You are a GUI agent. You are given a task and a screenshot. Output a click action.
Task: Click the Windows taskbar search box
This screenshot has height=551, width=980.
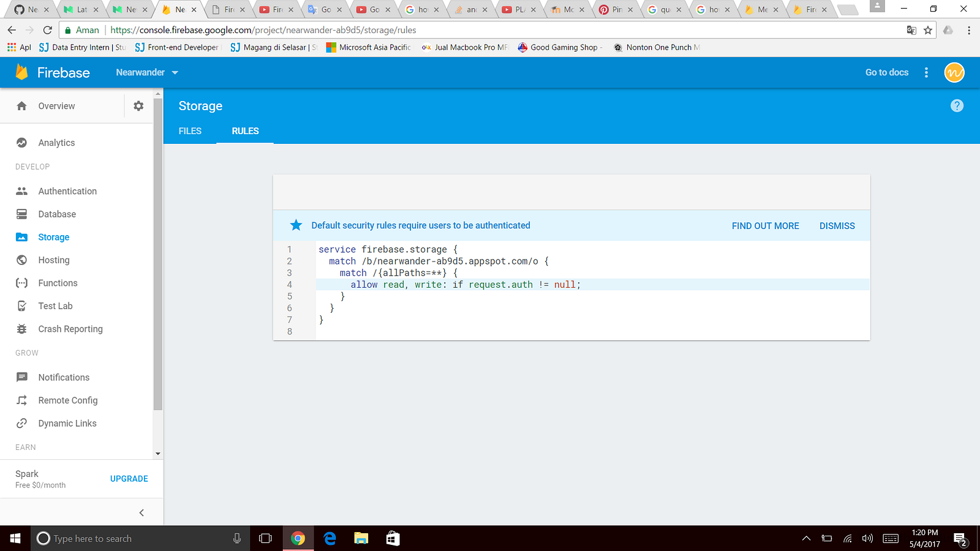click(123, 538)
